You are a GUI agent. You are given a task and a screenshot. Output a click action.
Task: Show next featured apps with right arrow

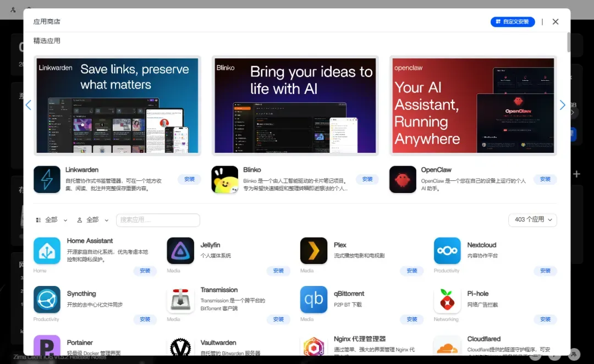[x=562, y=105]
